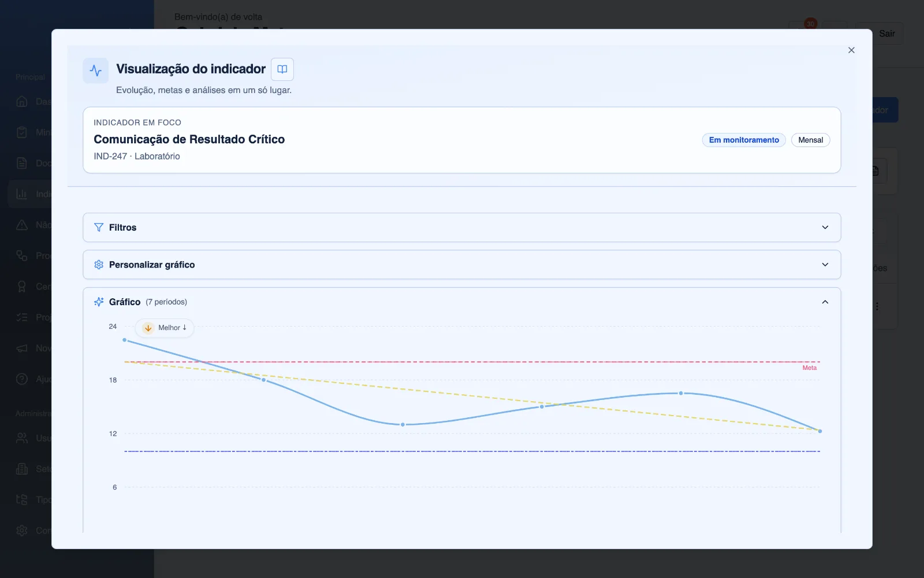Click the INDICADOR EM FOCO label
The image size is (924, 578).
coord(137,123)
